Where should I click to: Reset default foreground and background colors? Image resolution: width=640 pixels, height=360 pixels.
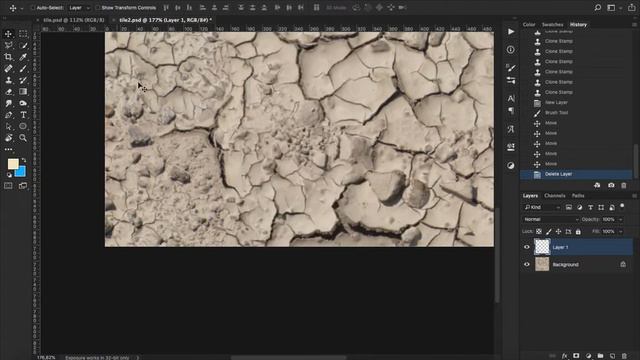(x=9, y=175)
